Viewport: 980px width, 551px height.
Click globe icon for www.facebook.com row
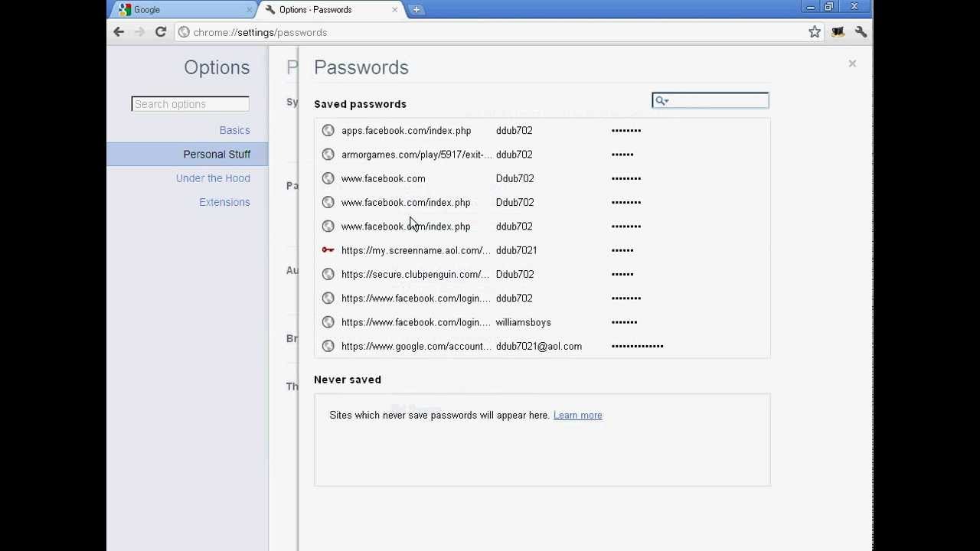tap(328, 178)
